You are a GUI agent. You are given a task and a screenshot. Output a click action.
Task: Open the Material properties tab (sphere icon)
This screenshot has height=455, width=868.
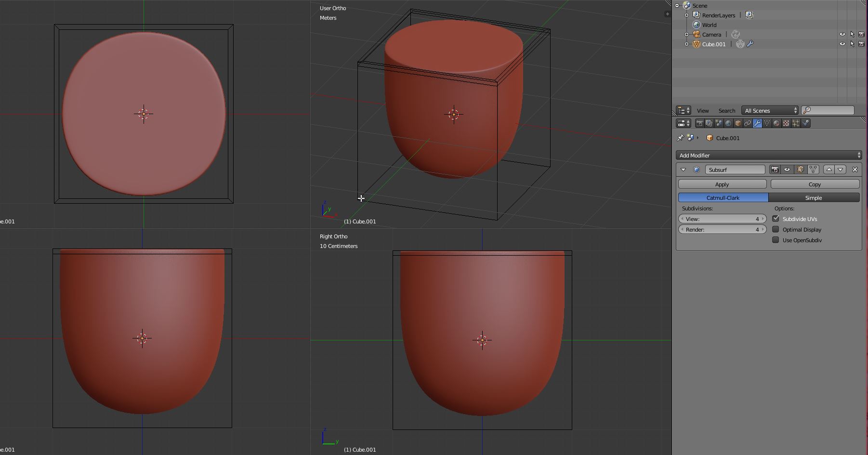(776, 124)
